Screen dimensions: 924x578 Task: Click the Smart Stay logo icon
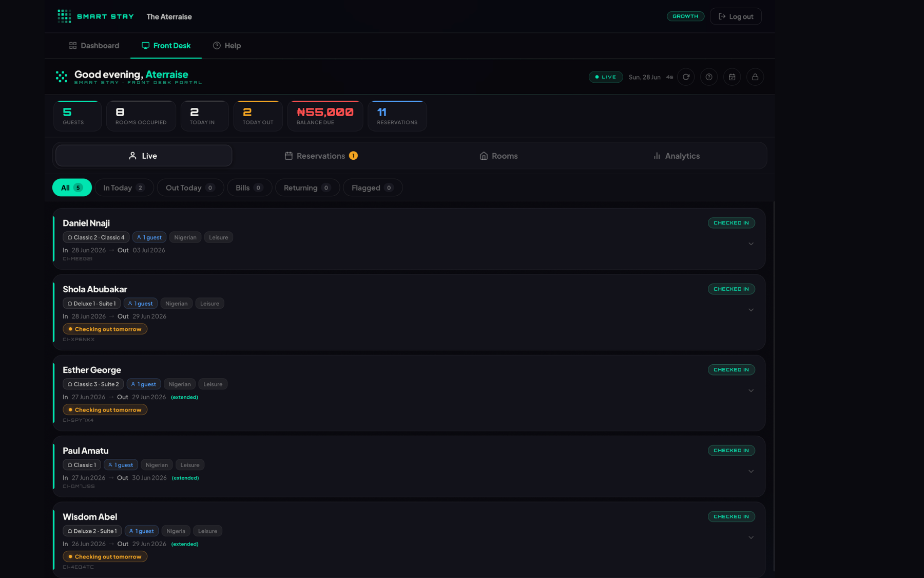click(64, 16)
